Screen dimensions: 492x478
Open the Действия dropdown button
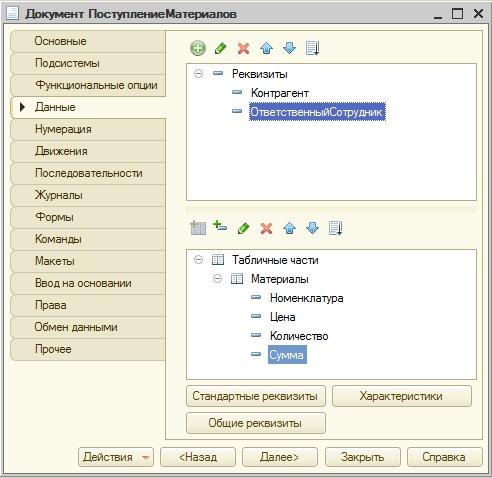point(116,457)
